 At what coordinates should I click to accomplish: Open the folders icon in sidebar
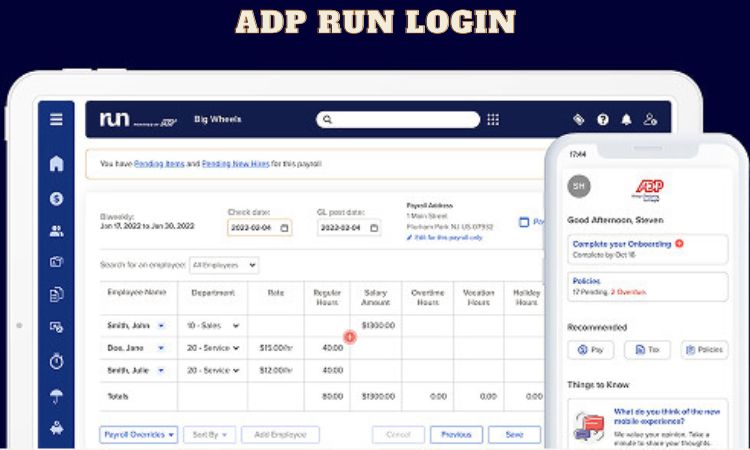click(56, 262)
